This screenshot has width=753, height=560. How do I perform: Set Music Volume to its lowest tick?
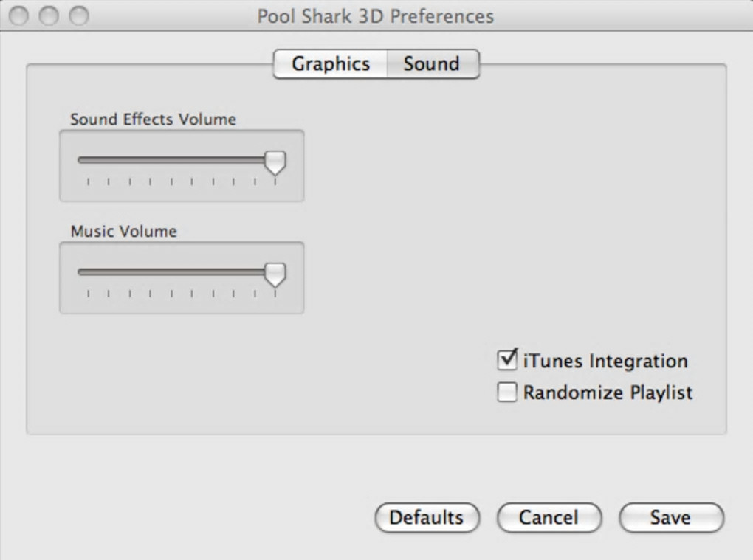click(x=88, y=272)
